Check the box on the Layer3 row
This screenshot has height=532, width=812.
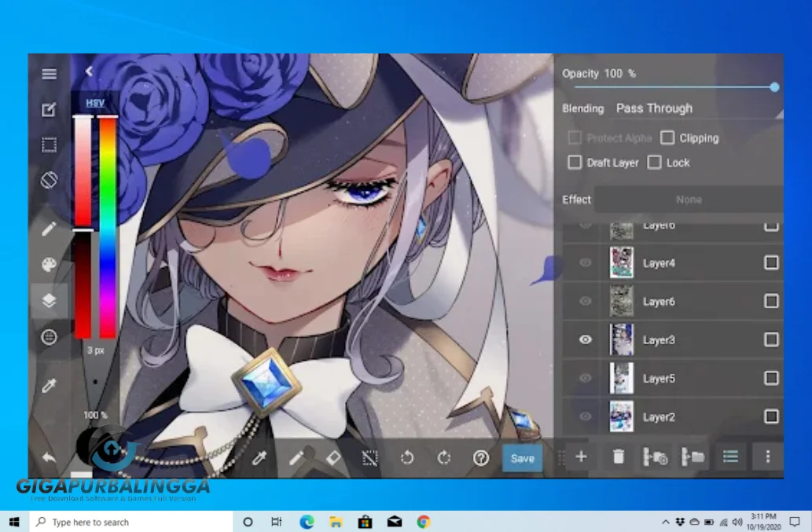tap(771, 339)
